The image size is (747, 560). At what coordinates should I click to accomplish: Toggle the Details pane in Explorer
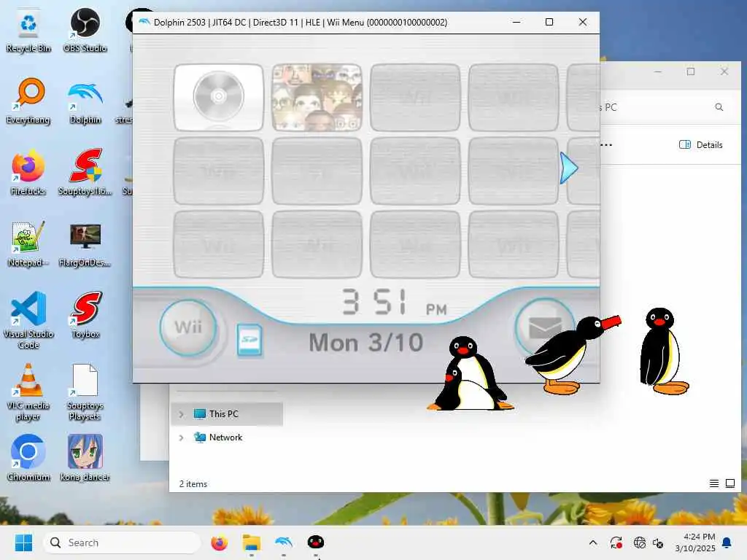click(701, 145)
